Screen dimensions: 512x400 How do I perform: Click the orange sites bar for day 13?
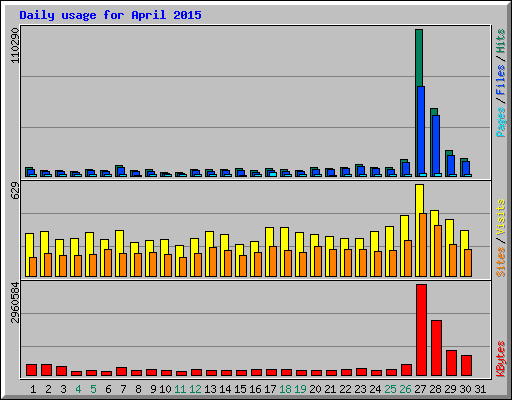213,262
